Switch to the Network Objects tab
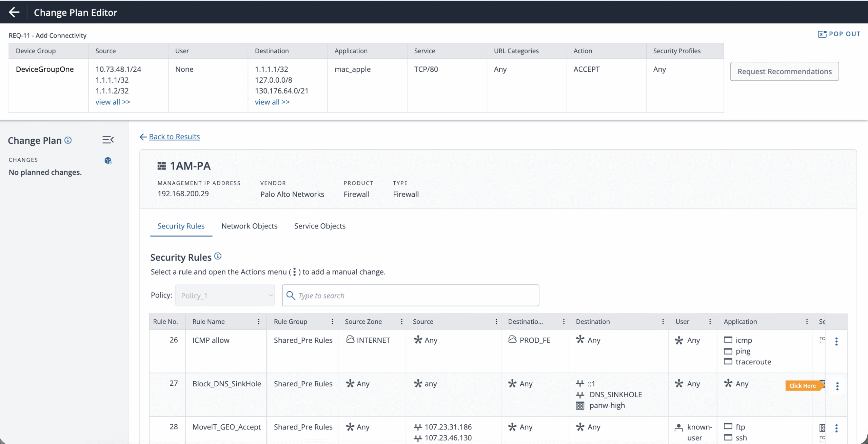This screenshot has height=444, width=868. tap(249, 226)
